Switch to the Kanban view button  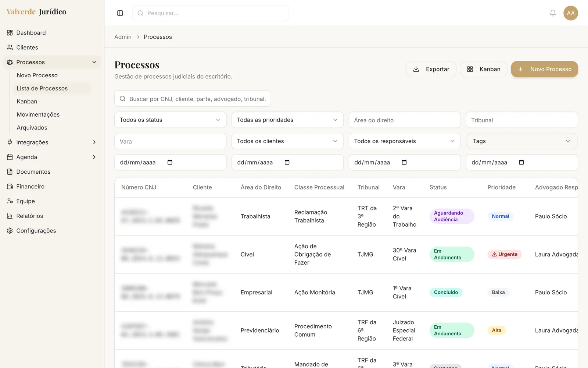pos(484,69)
